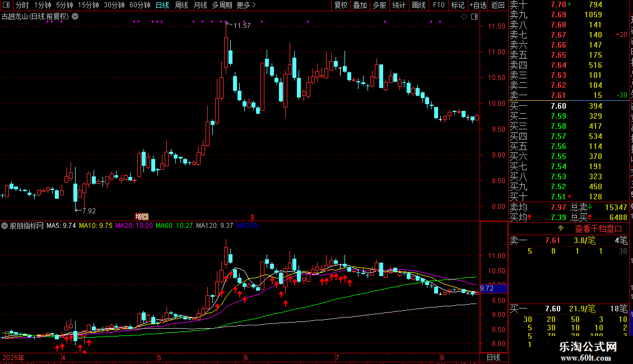Click the MA120: 9.37 value

pyautogui.click(x=215, y=226)
